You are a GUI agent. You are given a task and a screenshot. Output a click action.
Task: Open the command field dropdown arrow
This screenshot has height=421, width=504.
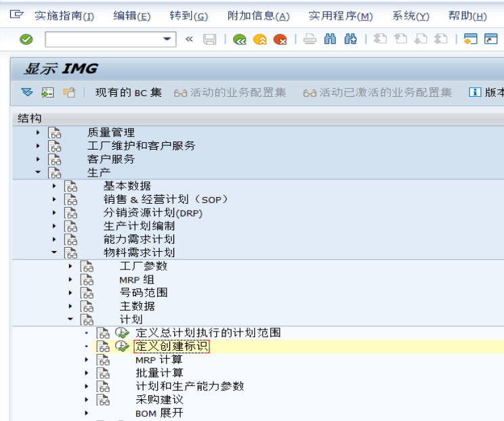click(167, 39)
